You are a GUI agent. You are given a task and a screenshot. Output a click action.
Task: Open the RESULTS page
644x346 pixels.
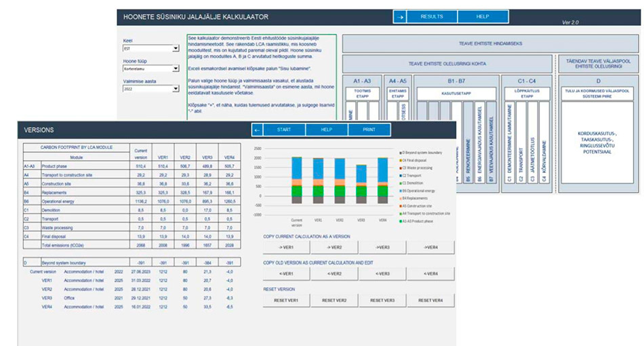pos(432,16)
